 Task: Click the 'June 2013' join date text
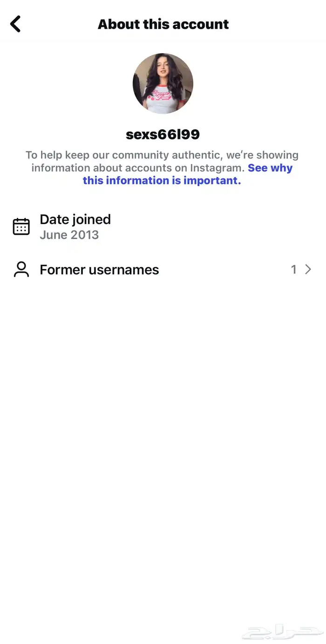[69, 235]
